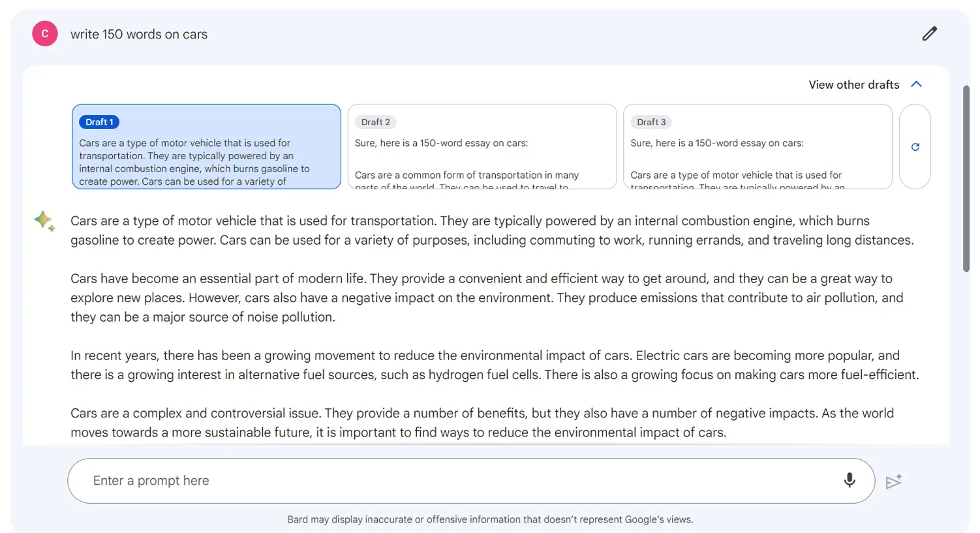Click the paragraph beginning "In recent years"
Image resolution: width=980 pixels, height=533 pixels.
494,365
